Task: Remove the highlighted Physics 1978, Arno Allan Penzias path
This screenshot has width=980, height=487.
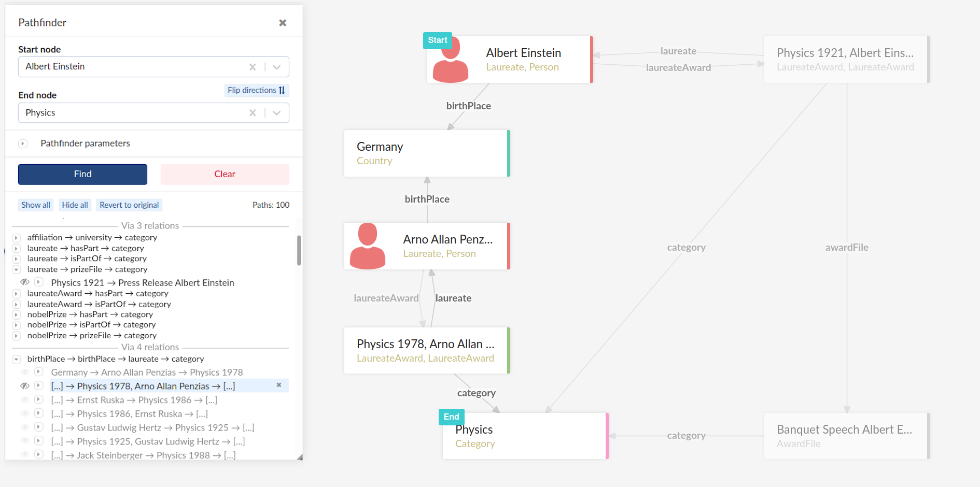Action: tap(279, 385)
